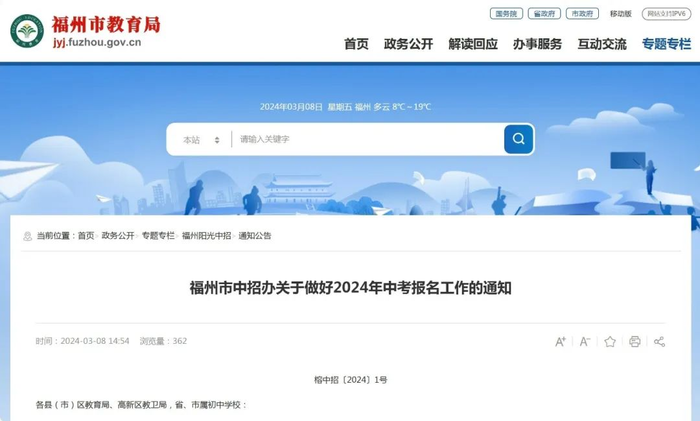Image resolution: width=700 pixels, height=421 pixels.
Task: Click the Fuzhou Education Bureau logo
Action: pos(27,31)
